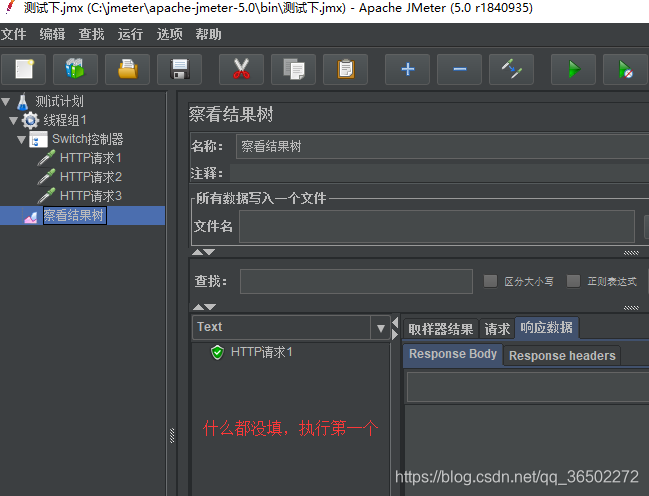Viewport: 649px width, 496px height.
Task: Click the dropper icon of HTTP请求2
Action: (x=46, y=177)
